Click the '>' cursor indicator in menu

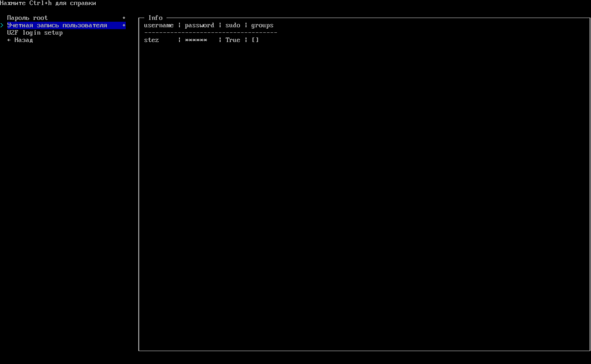2,25
